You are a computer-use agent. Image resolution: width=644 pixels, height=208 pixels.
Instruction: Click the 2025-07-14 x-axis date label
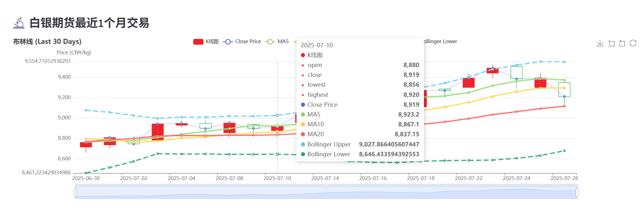pos(325,178)
